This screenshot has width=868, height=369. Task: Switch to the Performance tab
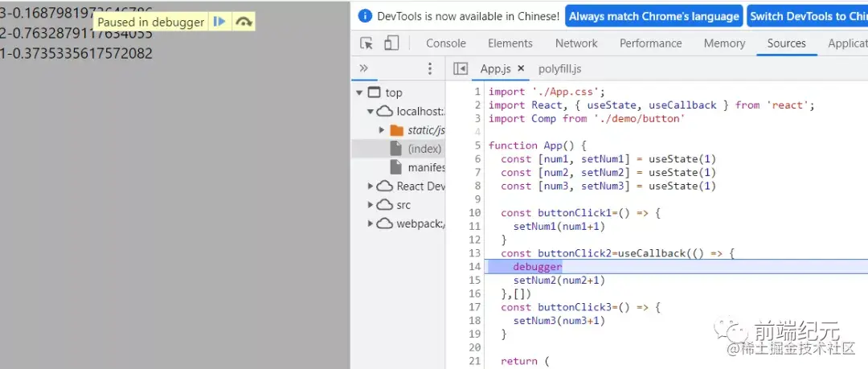[x=650, y=43]
